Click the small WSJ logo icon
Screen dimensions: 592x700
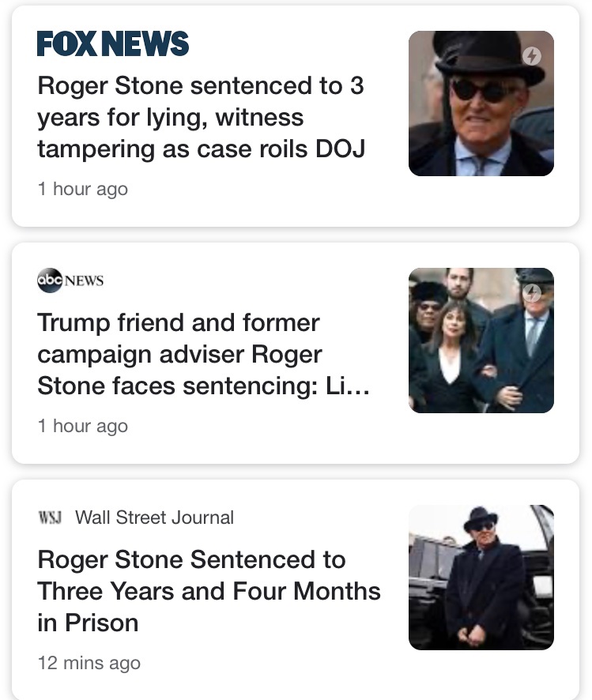[50, 517]
